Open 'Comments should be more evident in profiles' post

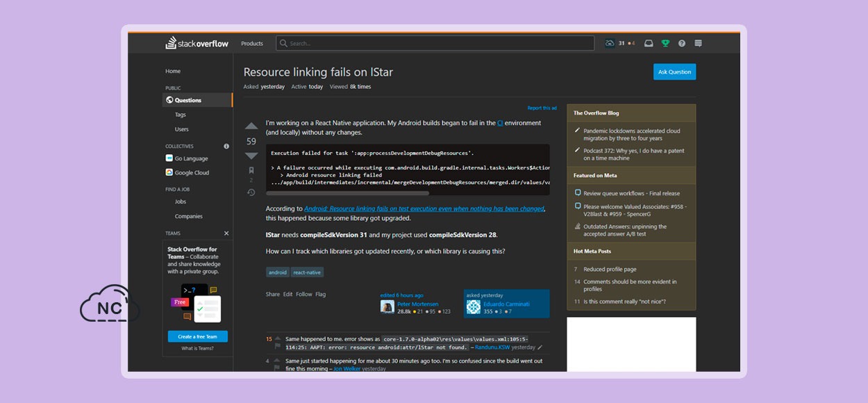630,285
